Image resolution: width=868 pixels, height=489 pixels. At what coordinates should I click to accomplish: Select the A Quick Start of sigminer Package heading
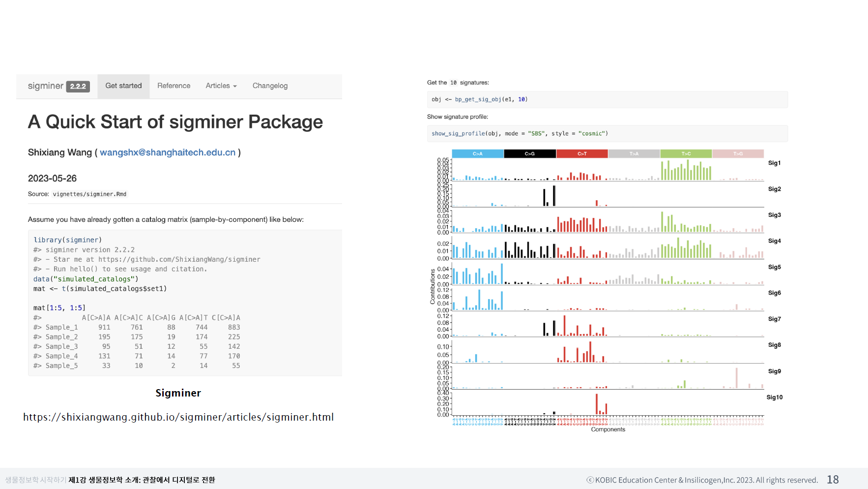point(175,122)
